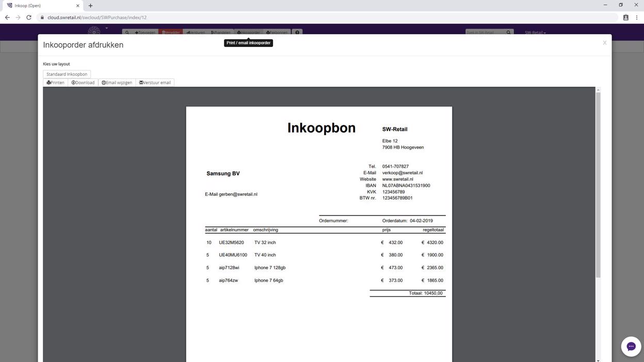Click the Inkooporder toolbar button
Image resolution: width=644 pixels, height=362 pixels.
coord(249,32)
